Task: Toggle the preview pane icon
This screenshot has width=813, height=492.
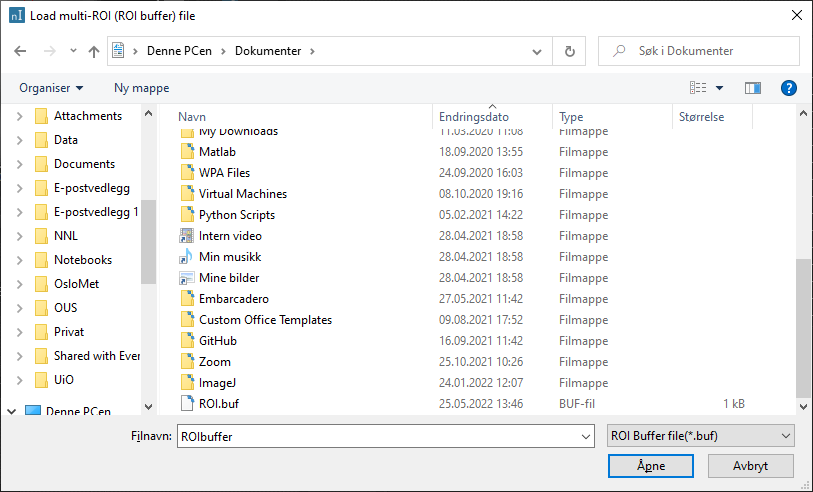Action: click(x=753, y=88)
